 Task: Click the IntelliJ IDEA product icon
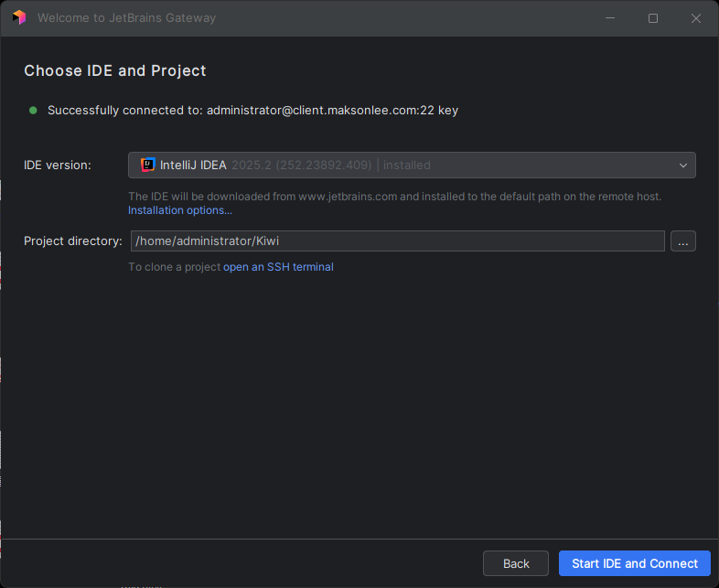click(147, 165)
